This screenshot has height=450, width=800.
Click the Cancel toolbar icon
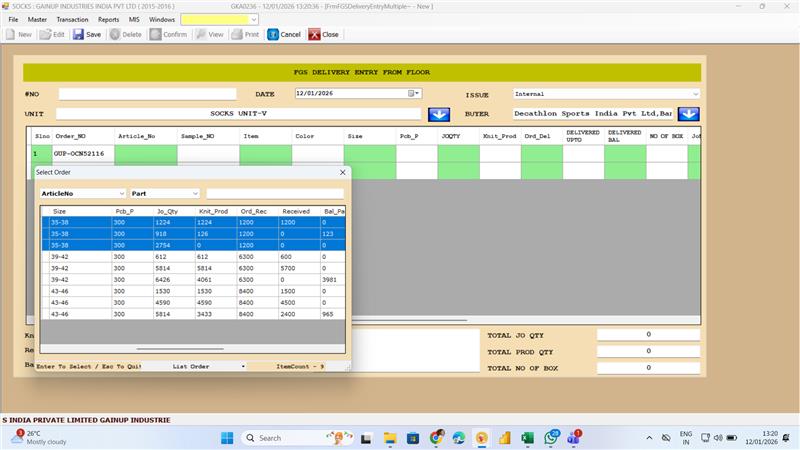click(x=284, y=34)
